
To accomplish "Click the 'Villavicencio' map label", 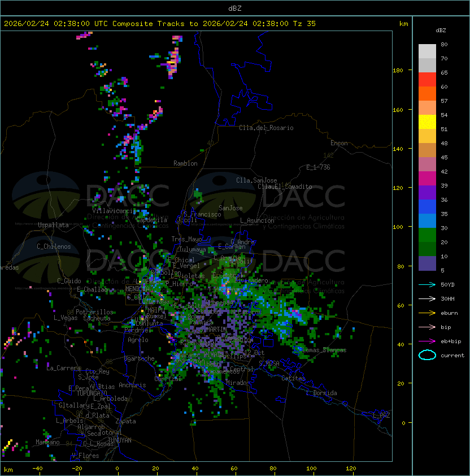I will 114,211.
